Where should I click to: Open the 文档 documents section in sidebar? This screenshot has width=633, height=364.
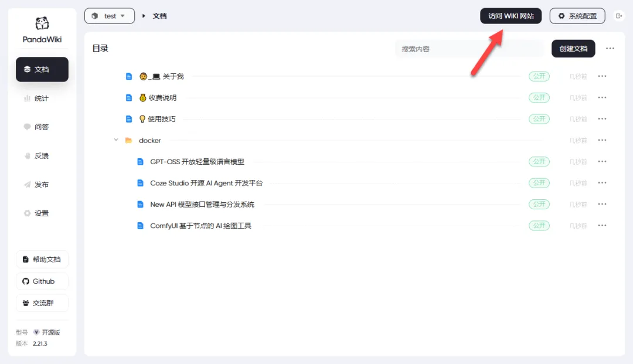42,69
